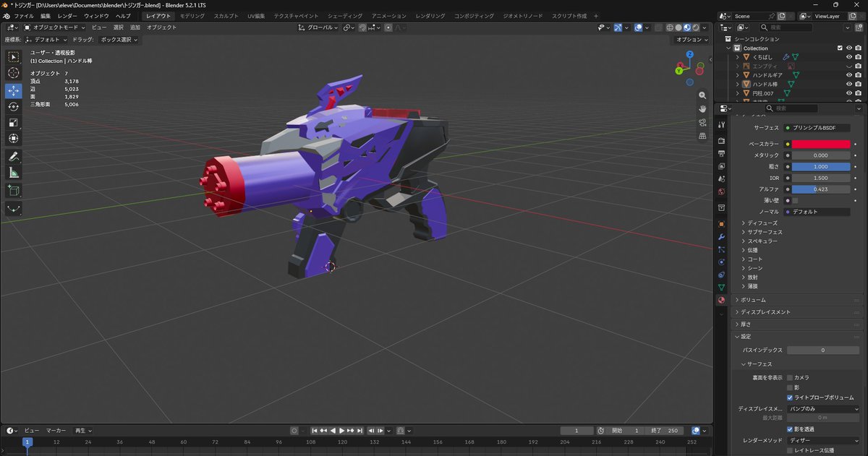Open the Material properties tab

(x=721, y=300)
